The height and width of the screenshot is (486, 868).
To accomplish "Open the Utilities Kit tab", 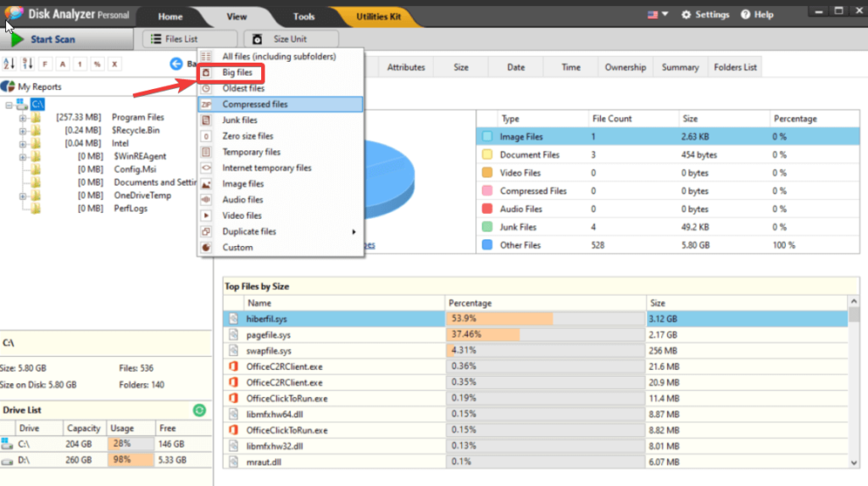I will (378, 17).
